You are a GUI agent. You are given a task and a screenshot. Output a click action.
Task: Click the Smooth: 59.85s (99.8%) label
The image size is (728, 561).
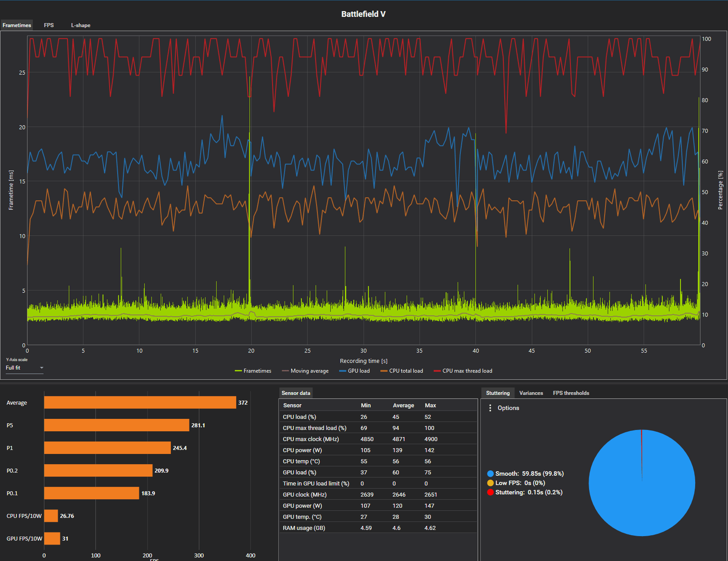coord(529,474)
